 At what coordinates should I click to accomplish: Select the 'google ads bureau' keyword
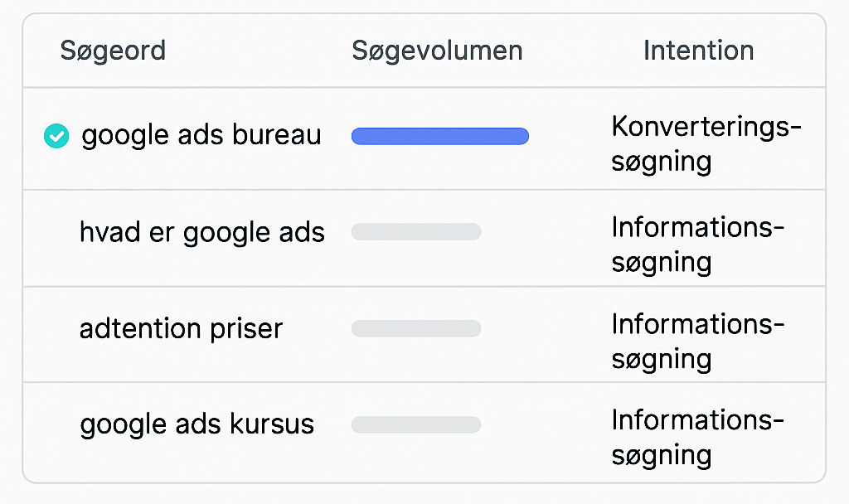click(x=201, y=136)
